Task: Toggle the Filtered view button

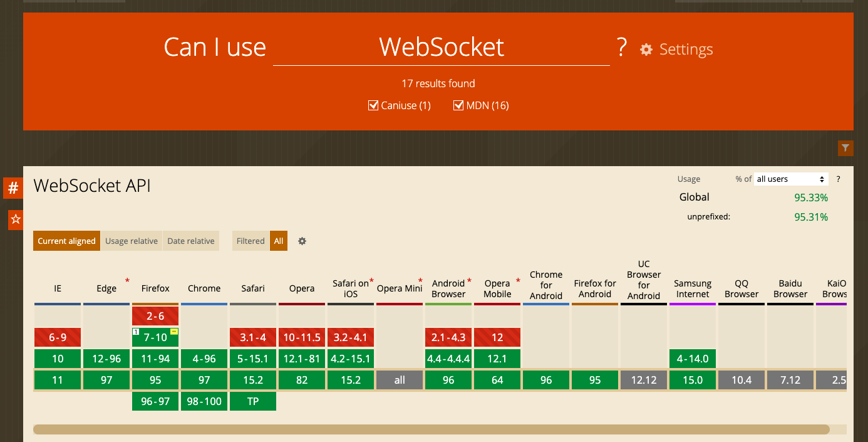Action: (250, 241)
